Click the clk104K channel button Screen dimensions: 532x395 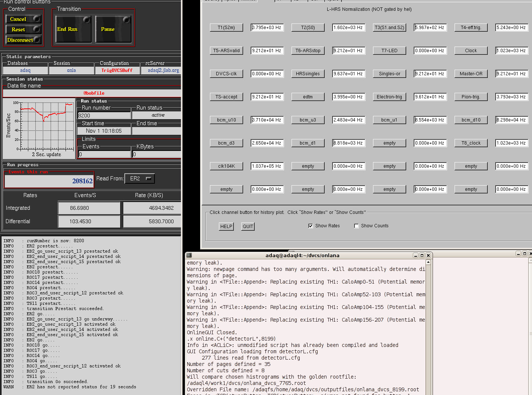(x=226, y=166)
